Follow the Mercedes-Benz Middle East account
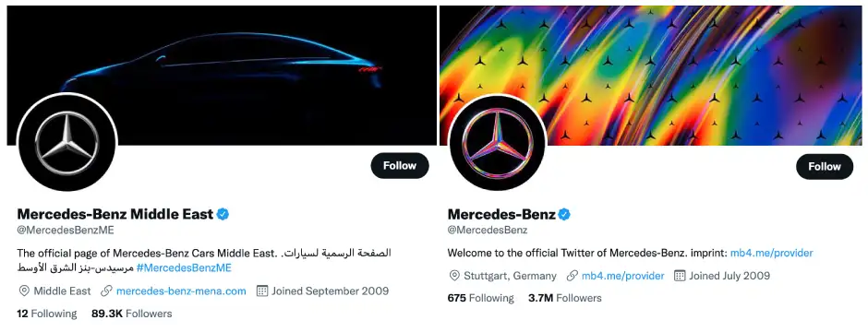Viewport: 868px width, 332px height. tap(400, 166)
